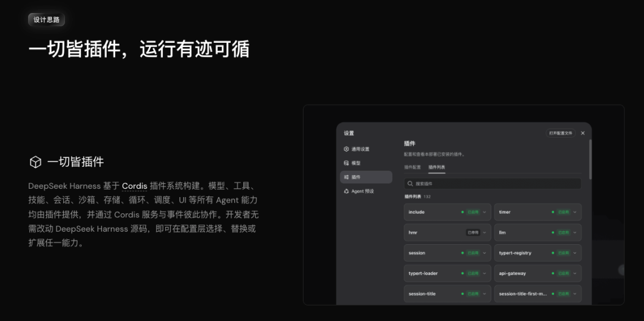644x321 pixels.
Task: Expand the session plugin chevron
Action: (x=485, y=253)
